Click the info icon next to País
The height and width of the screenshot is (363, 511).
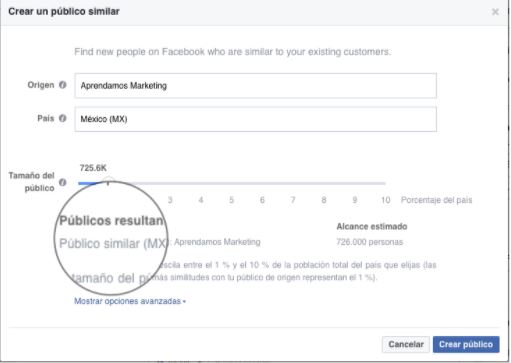click(63, 118)
